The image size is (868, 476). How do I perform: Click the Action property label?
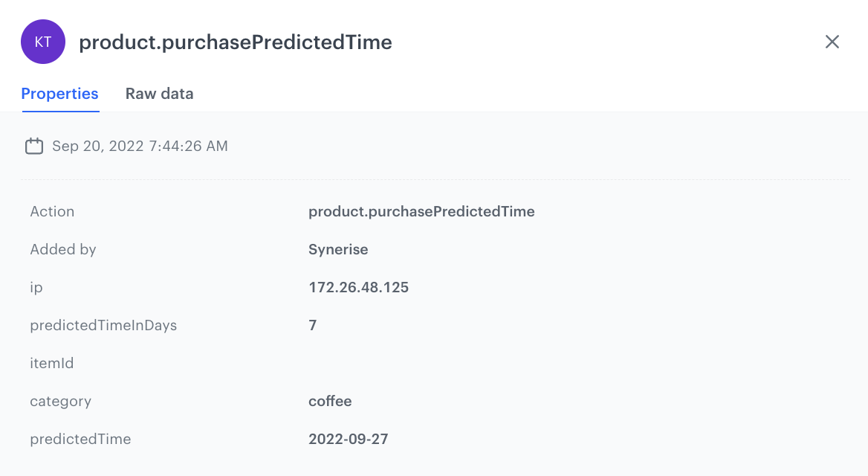click(52, 211)
